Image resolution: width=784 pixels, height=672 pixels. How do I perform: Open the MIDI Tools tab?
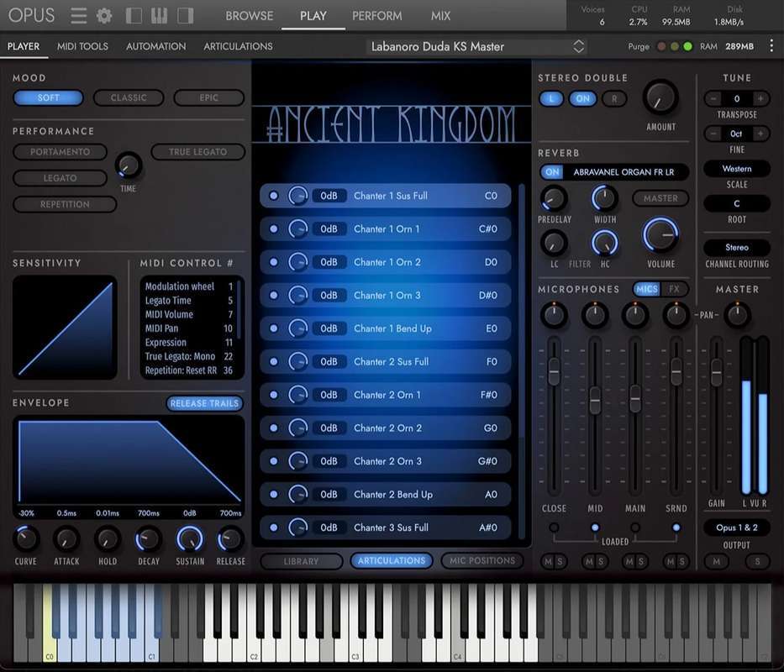(82, 46)
